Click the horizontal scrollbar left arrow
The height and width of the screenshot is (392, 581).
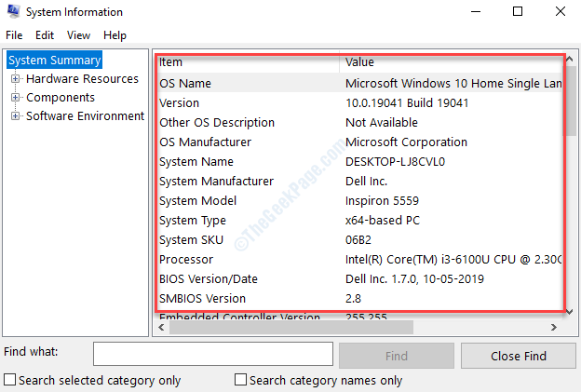click(x=161, y=327)
